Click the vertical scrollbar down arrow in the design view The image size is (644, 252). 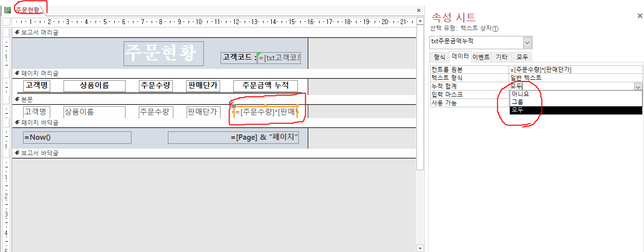pyautogui.click(x=419, y=248)
